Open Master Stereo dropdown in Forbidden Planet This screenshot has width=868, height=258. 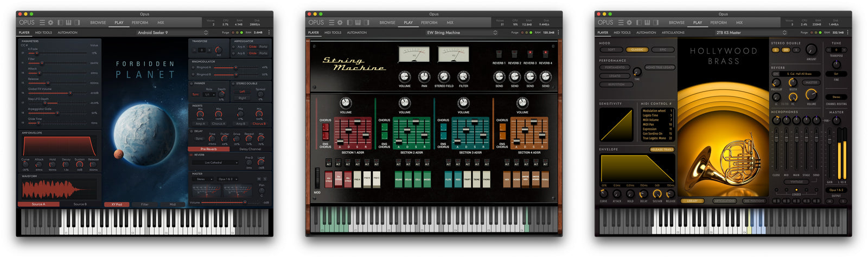(203, 179)
